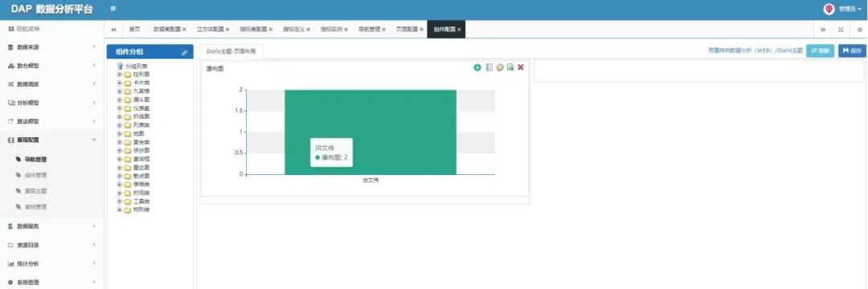Image resolution: width=868 pixels, height=289 pixels.
Task: Click the red X to remove the 瀑布图 widget
Action: click(521, 67)
